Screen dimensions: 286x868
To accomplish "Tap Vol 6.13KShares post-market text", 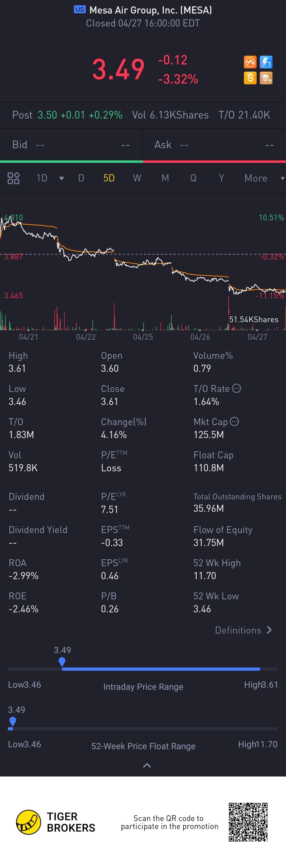I will pyautogui.click(x=170, y=115).
